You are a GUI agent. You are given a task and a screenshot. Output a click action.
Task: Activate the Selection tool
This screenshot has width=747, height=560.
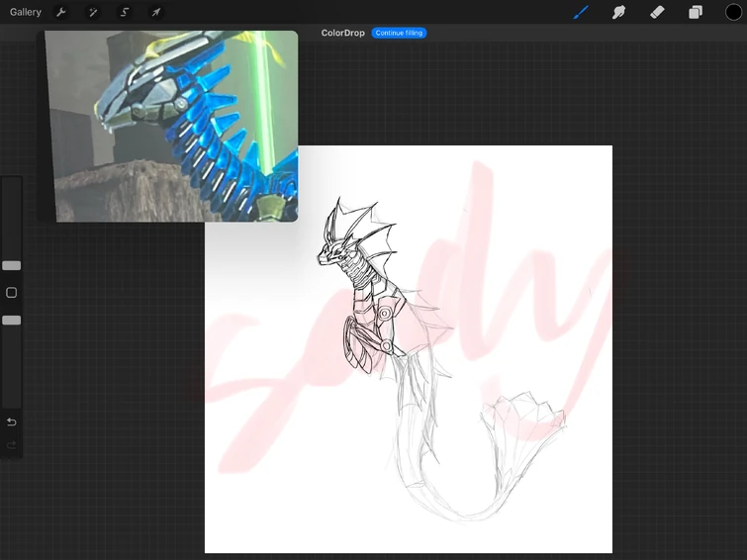tap(125, 13)
